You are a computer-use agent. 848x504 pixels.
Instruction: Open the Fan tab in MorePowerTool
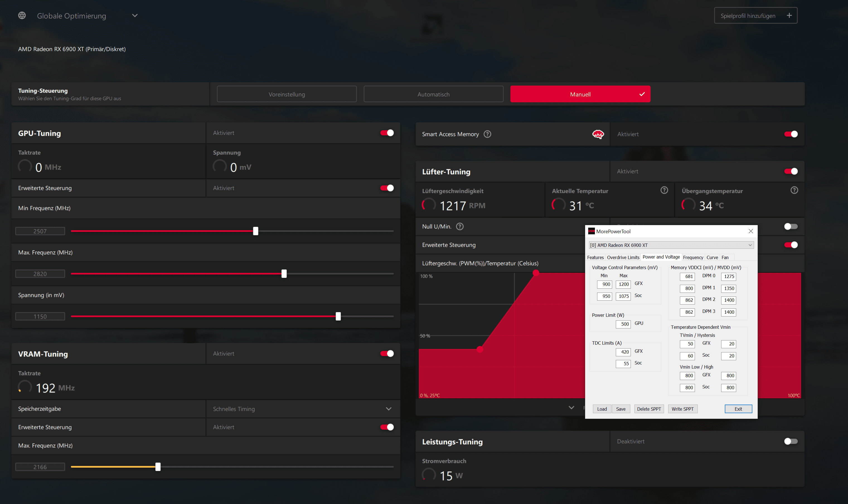click(725, 257)
